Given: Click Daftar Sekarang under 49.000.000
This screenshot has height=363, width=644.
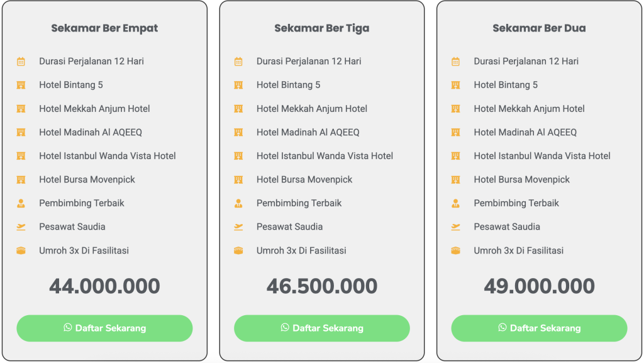Looking at the screenshot, I should pyautogui.click(x=539, y=328).
